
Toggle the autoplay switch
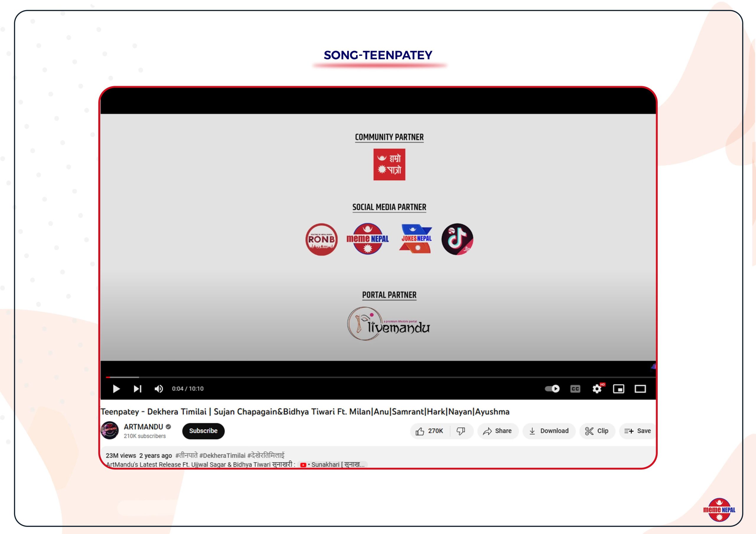(x=552, y=389)
